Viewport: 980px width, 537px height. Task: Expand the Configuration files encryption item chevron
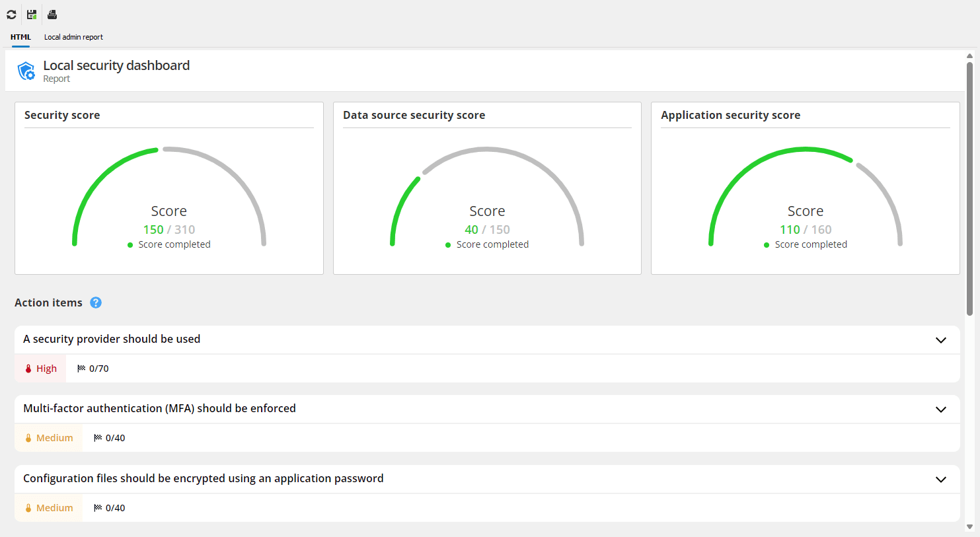coord(940,480)
